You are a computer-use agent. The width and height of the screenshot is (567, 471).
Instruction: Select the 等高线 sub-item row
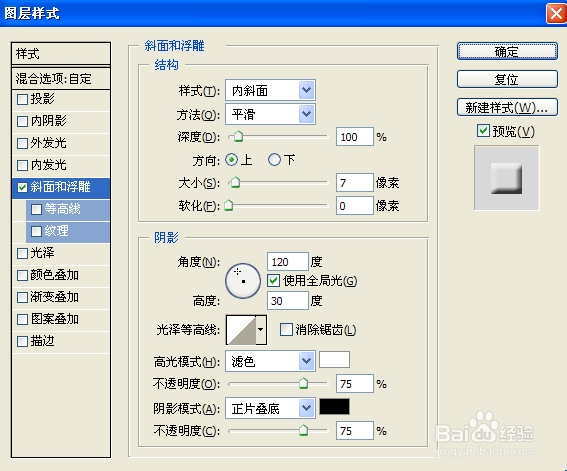pyautogui.click(x=68, y=210)
